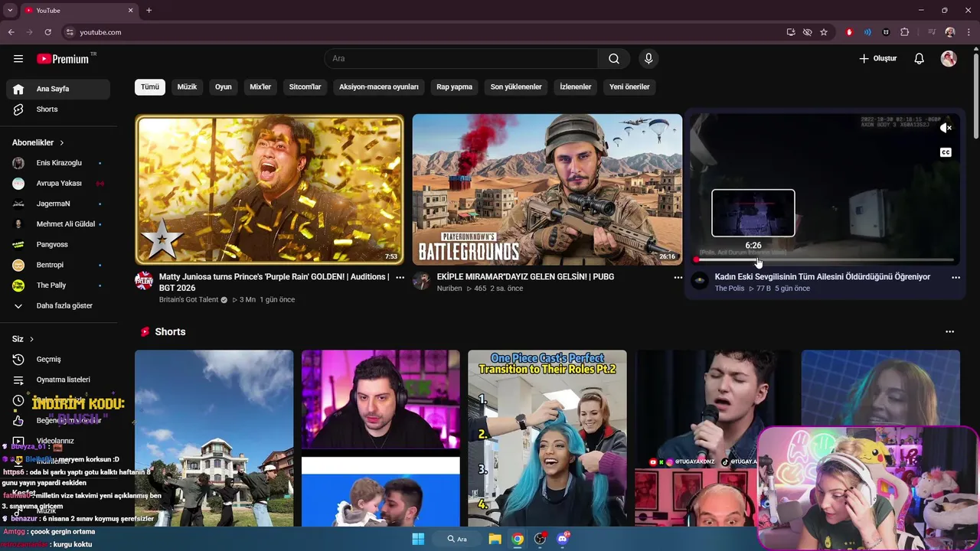This screenshot has height=551, width=980.
Task: Open Matty Juniosa Purple Rain video title
Action: click(x=274, y=282)
